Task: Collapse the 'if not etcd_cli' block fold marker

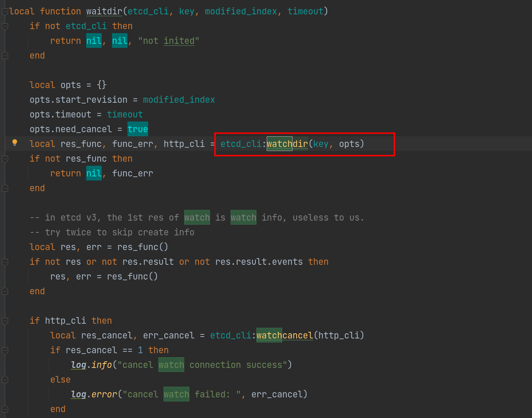Action: 5,26
